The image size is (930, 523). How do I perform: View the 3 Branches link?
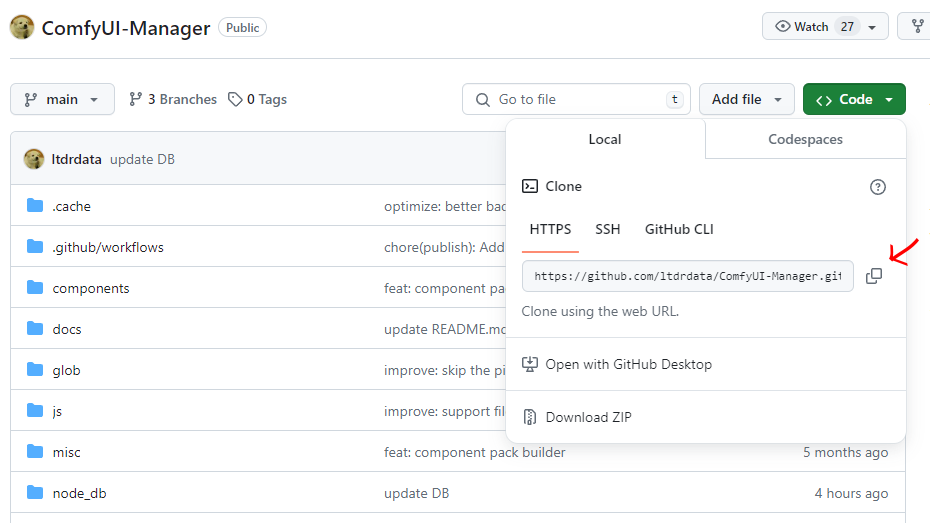click(x=173, y=99)
